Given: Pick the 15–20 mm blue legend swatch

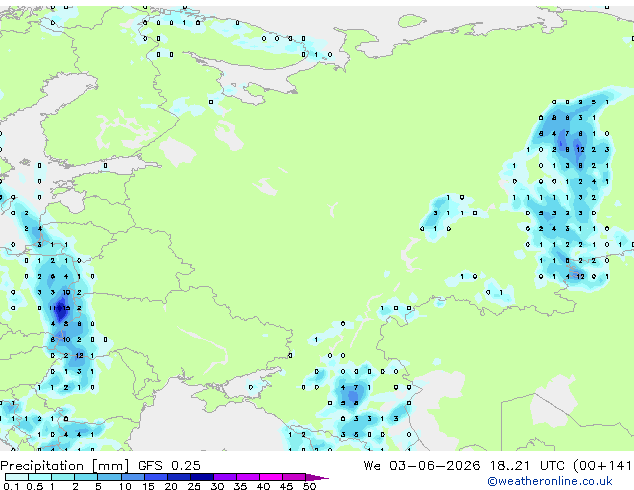Looking at the screenshot, I should click(155, 477).
